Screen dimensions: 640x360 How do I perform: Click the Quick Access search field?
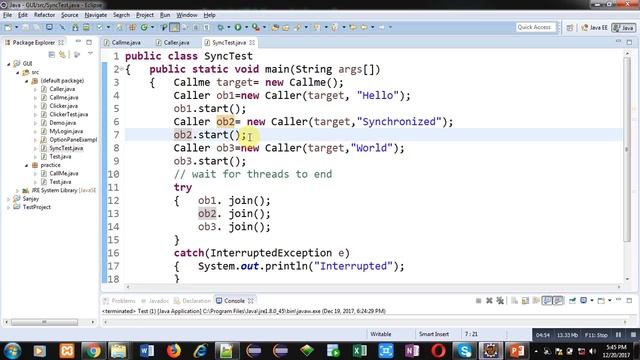(x=536, y=27)
